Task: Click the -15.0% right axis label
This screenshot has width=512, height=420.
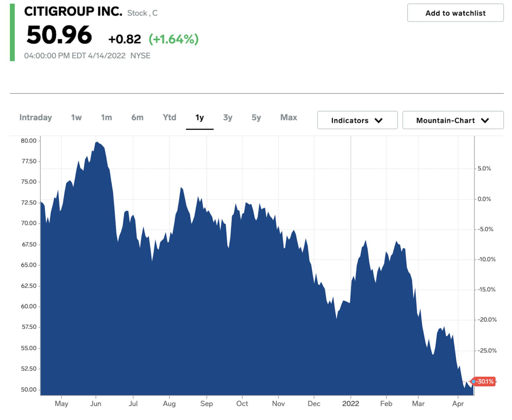Action: (487, 289)
